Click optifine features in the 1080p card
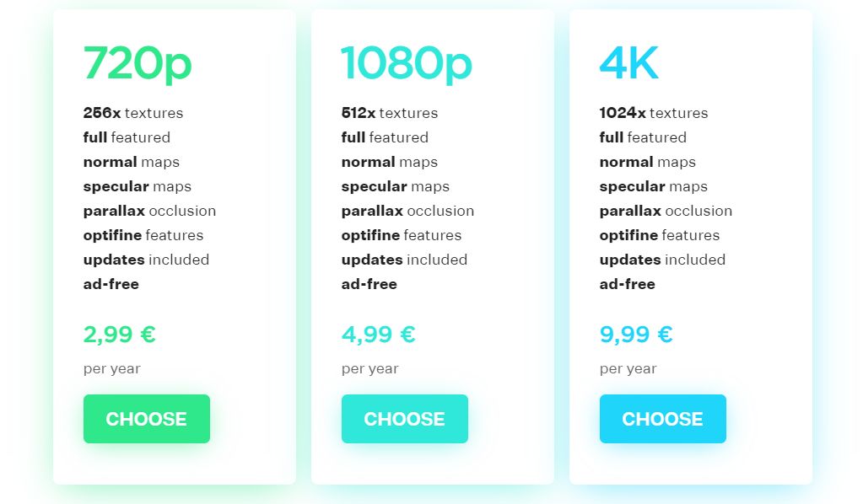 tap(402, 235)
